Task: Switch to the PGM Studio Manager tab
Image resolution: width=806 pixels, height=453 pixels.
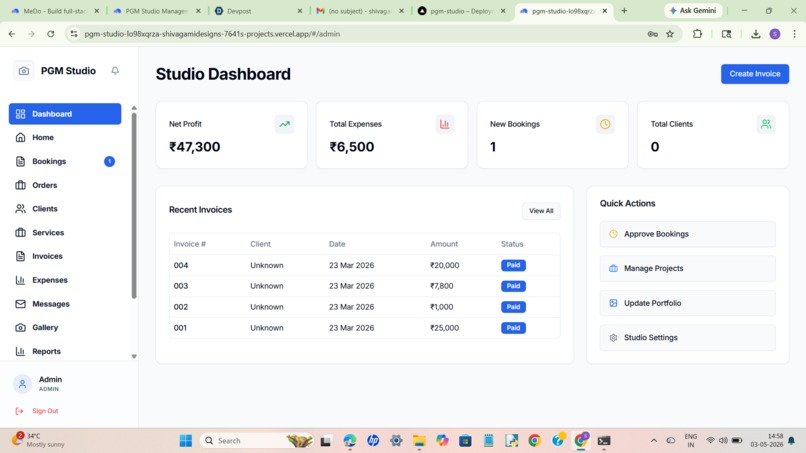Action: click(157, 11)
